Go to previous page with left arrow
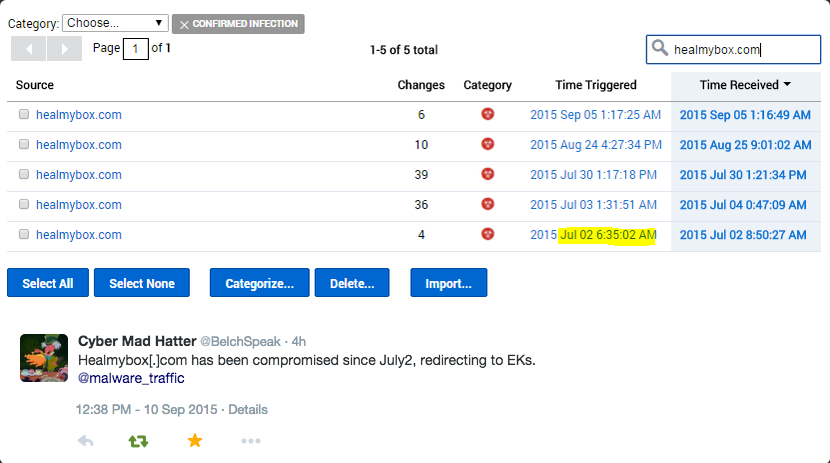 pos(28,48)
